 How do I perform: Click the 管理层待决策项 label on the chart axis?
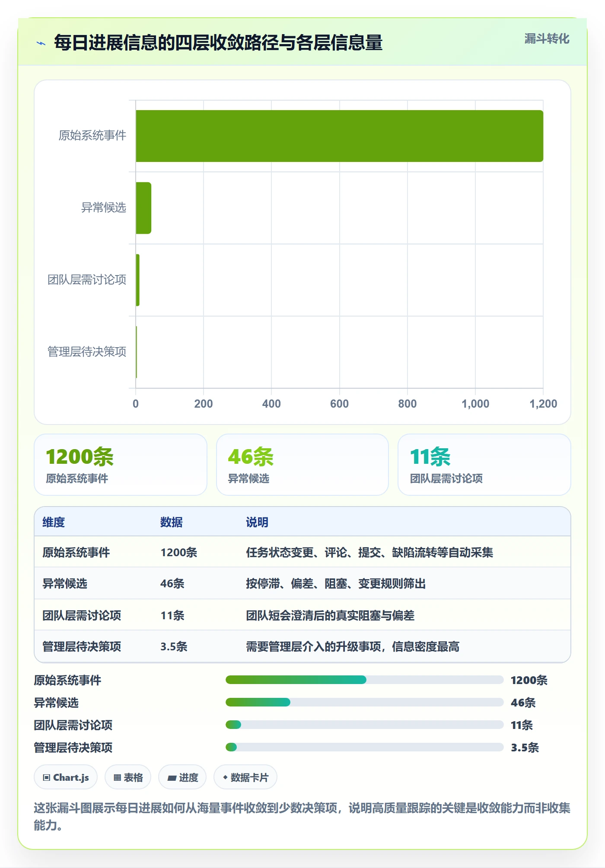[87, 352]
